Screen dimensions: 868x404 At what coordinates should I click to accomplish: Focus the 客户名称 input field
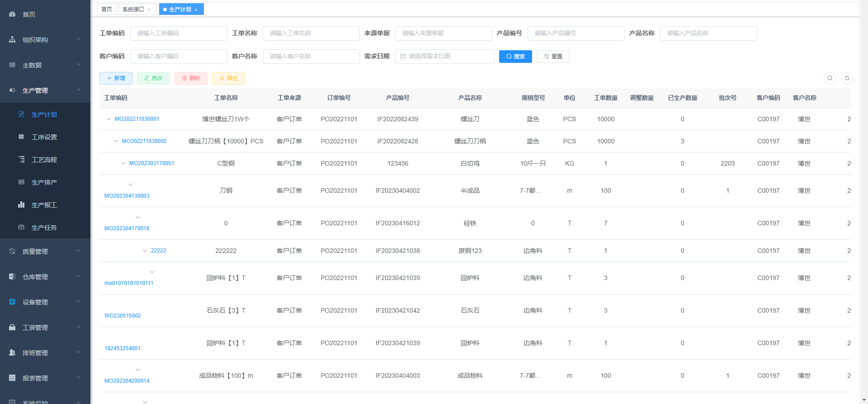[x=311, y=57]
